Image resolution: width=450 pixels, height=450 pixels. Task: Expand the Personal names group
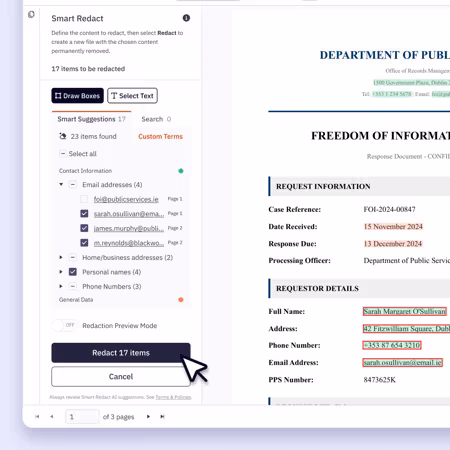point(61,272)
